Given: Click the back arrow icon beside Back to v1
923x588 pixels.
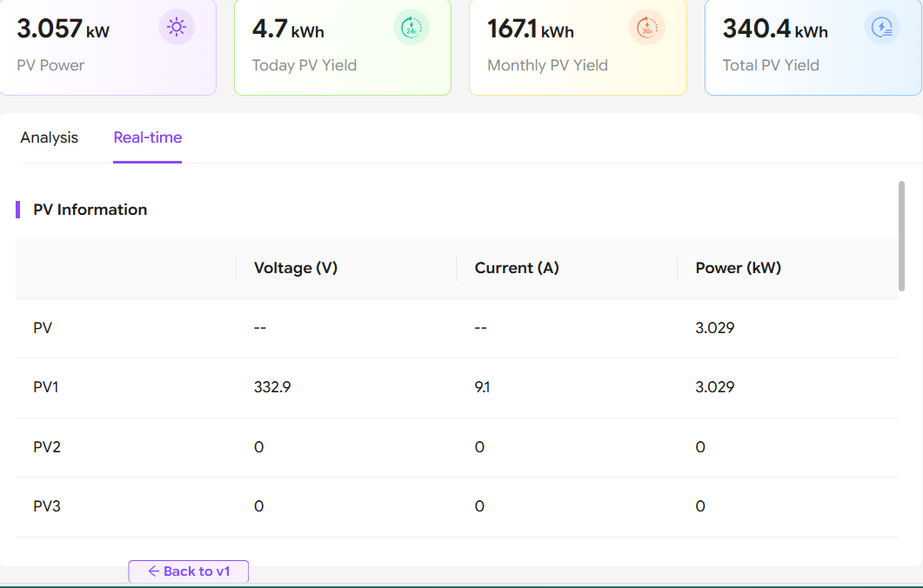Looking at the screenshot, I should [154, 571].
